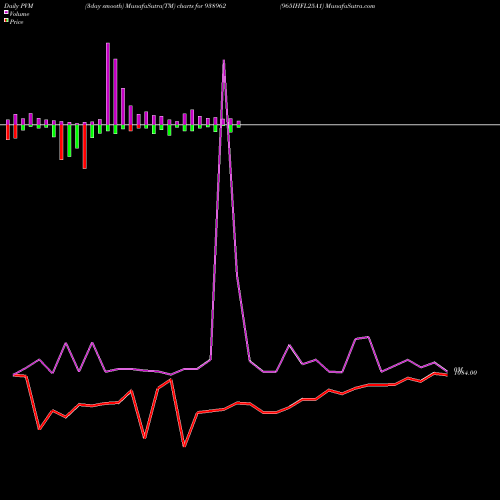Click the tallest magenta volume bar
500x500 pixels.
click(x=108, y=84)
